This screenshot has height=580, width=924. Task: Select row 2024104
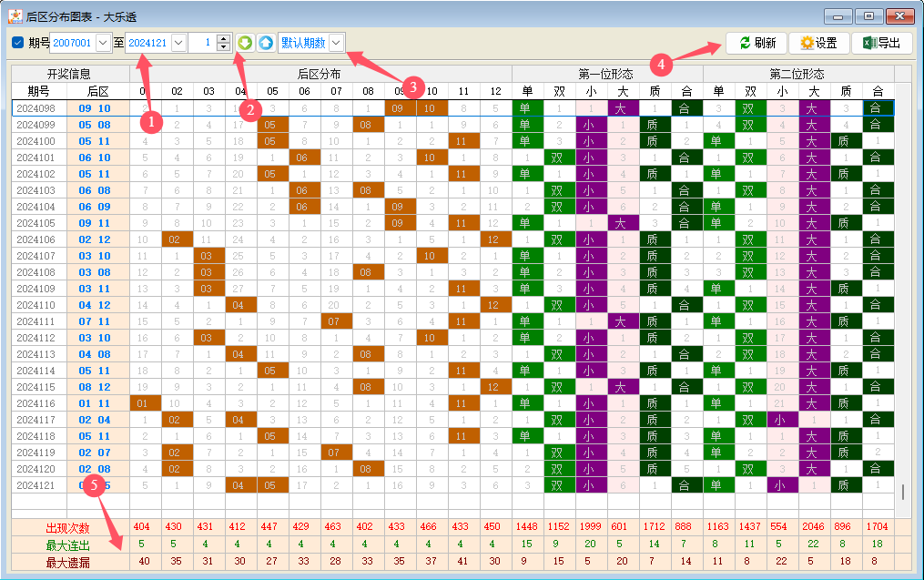(452, 207)
